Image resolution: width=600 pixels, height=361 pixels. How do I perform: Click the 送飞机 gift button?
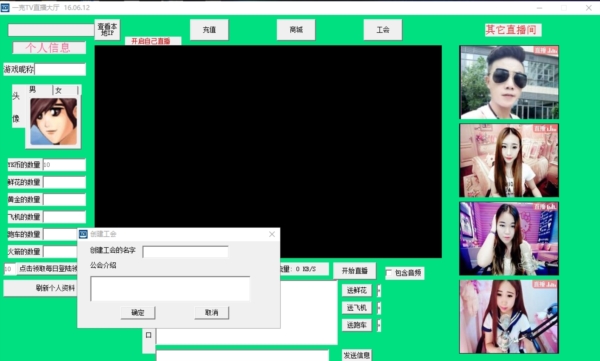click(357, 307)
